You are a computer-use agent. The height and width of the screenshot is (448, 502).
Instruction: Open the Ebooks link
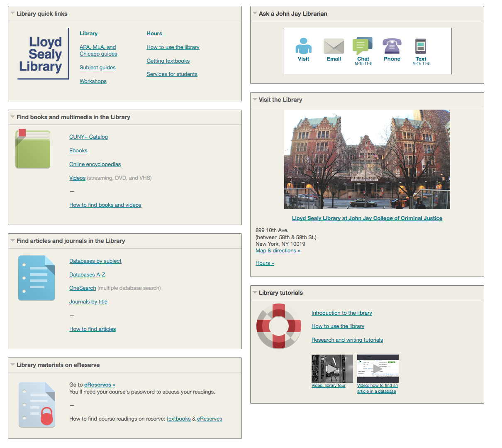point(78,150)
